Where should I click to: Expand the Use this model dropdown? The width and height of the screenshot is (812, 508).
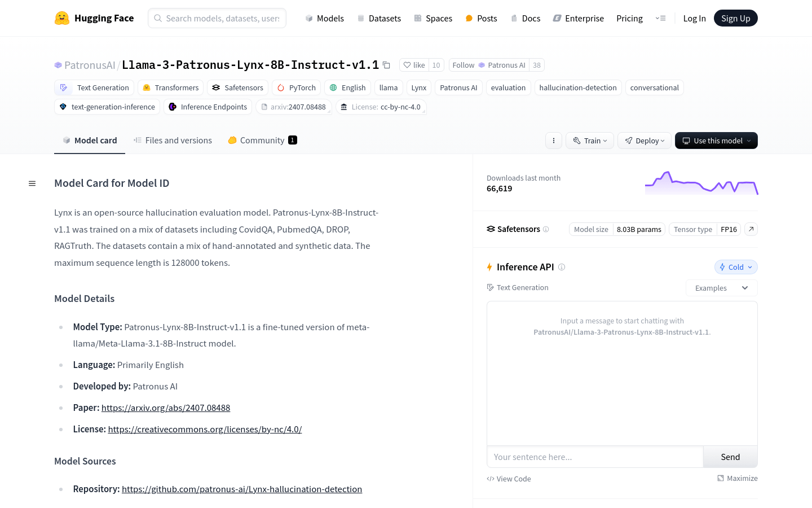click(716, 141)
